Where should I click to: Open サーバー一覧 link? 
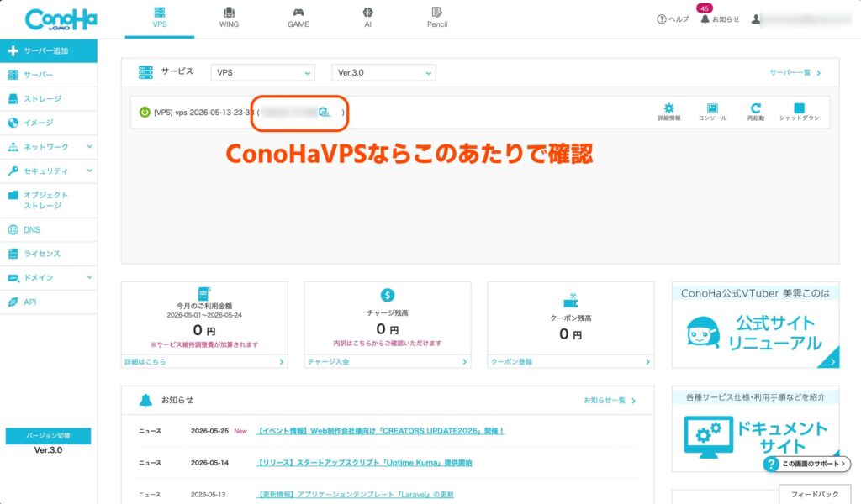coord(795,72)
